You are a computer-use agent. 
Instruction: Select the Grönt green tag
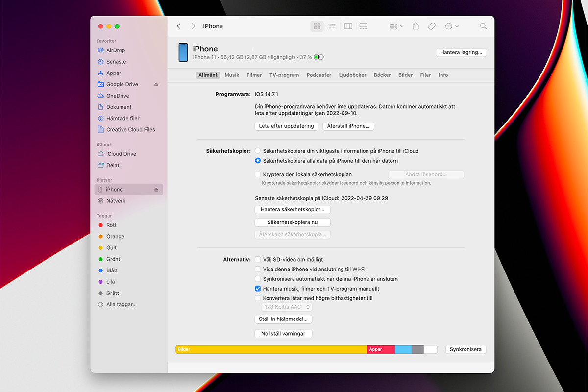coord(113,259)
